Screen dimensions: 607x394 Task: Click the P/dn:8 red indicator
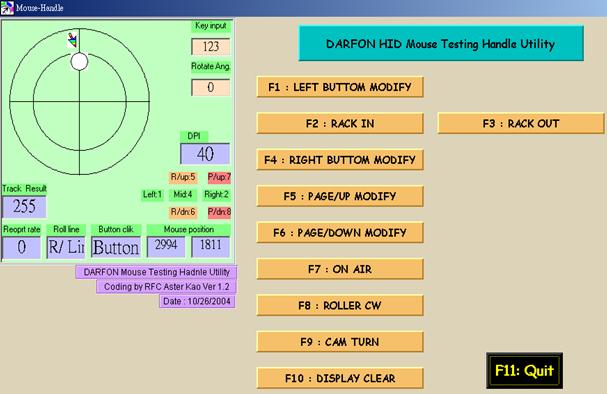219,212
